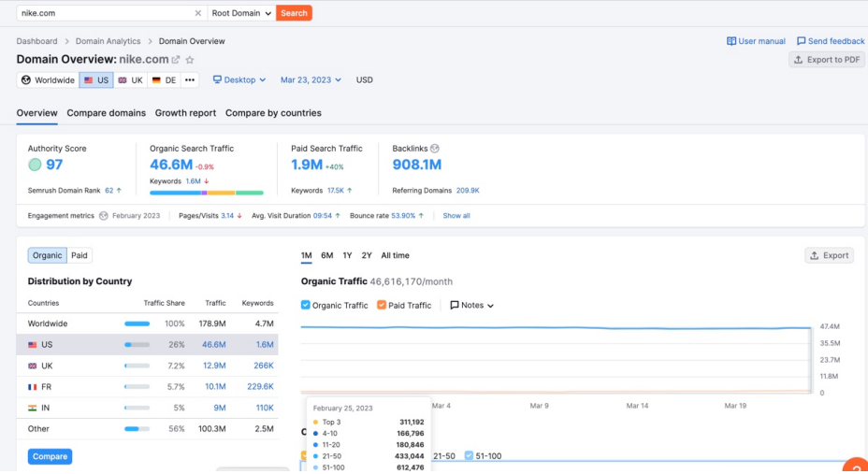
Task: Click the UK flag in country table
Action: pos(33,366)
